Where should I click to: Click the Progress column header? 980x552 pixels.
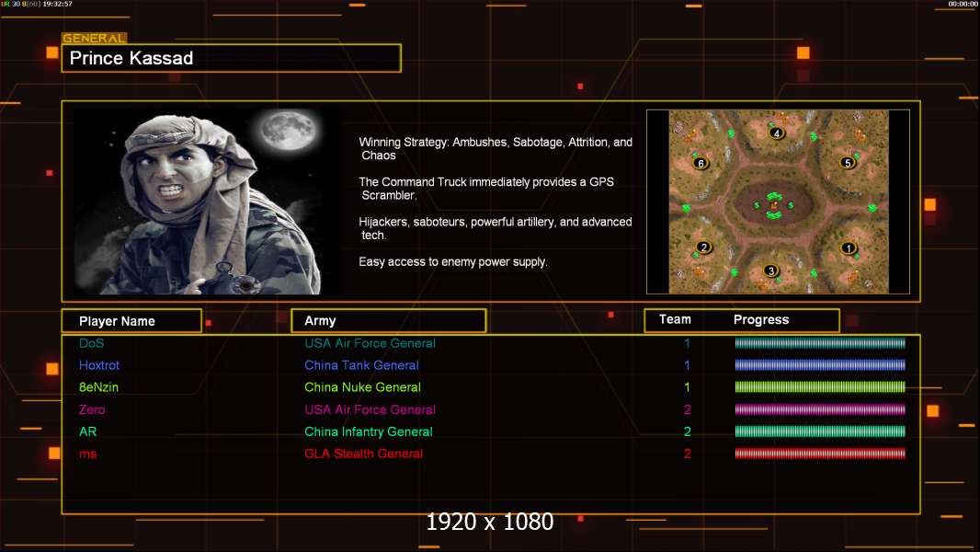pyautogui.click(x=760, y=319)
